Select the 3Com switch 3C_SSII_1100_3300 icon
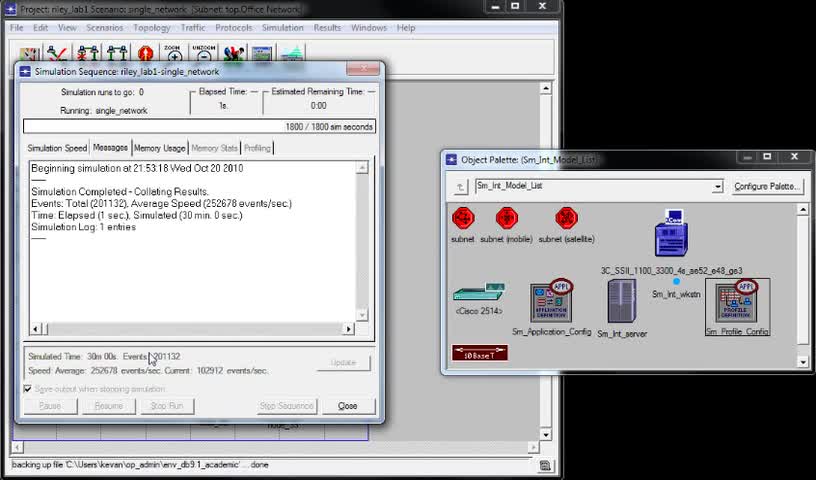 tap(671, 233)
